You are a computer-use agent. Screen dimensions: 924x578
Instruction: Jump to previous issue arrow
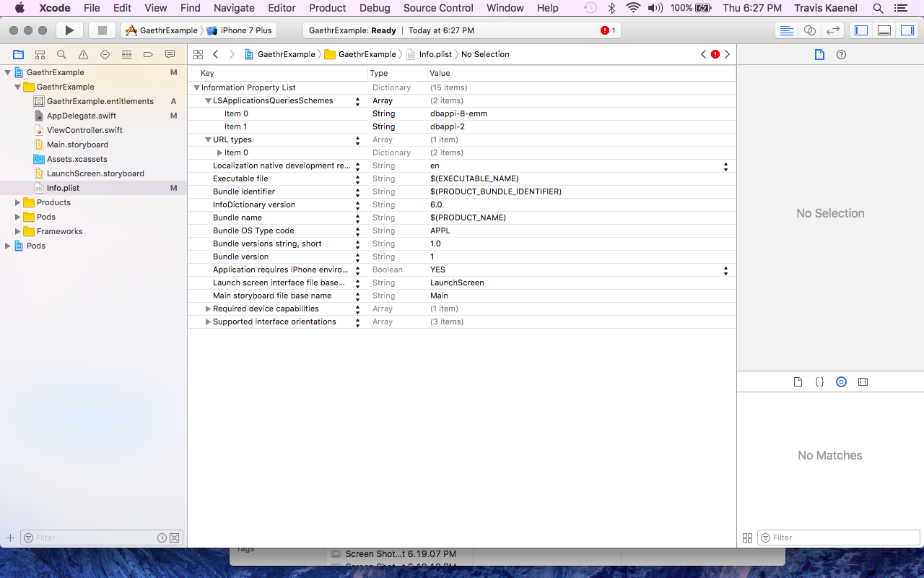703,54
